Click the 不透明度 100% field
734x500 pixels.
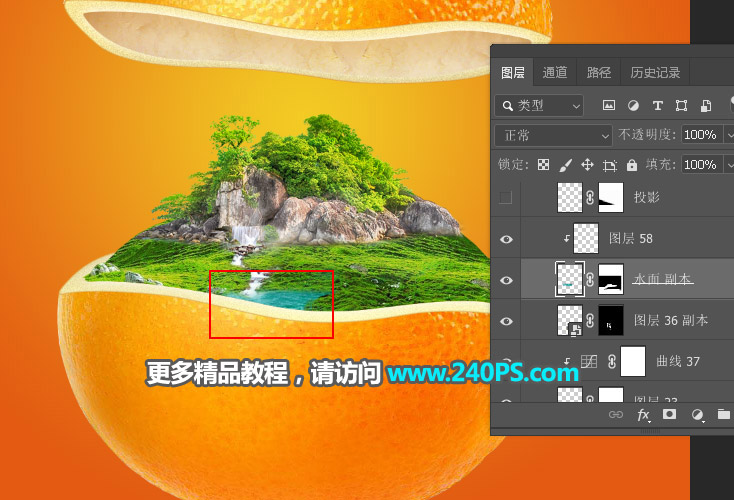coord(701,135)
